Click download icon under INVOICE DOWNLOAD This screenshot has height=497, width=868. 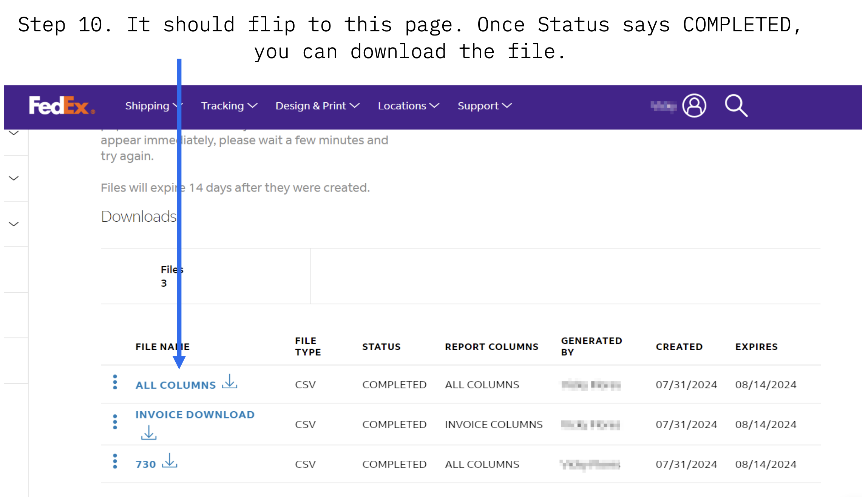(x=149, y=433)
